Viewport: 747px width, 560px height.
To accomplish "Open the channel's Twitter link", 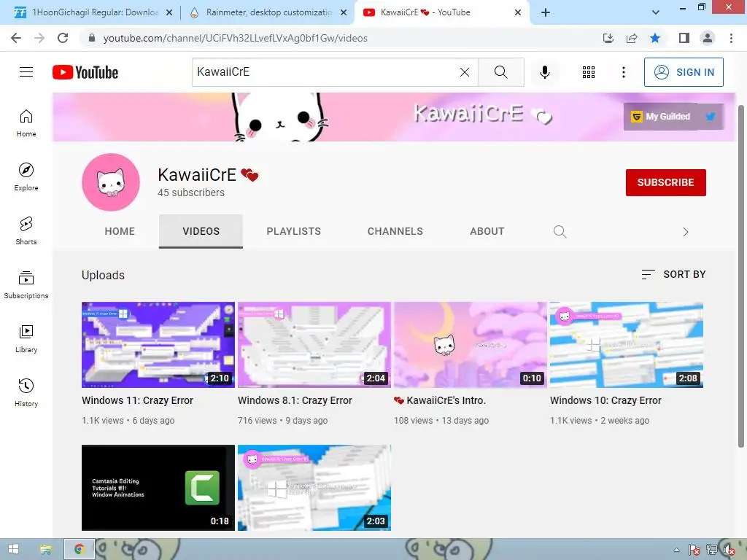I will click(x=711, y=116).
